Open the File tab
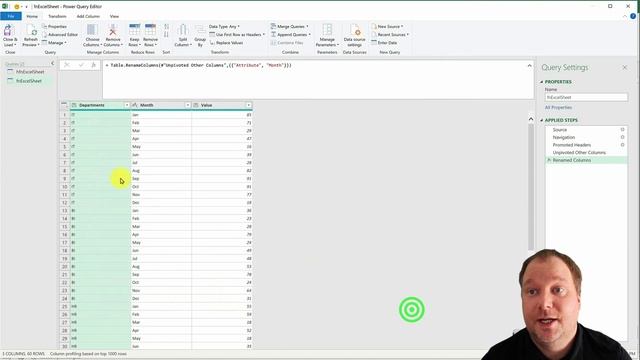This screenshot has width=640, height=360. point(11,16)
